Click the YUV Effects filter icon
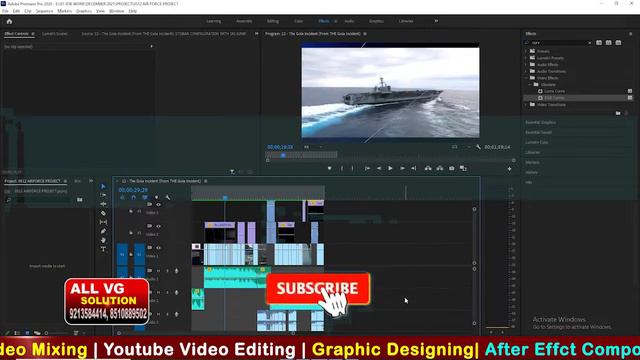640x360 pixels. pyautogui.click(x=618, y=42)
